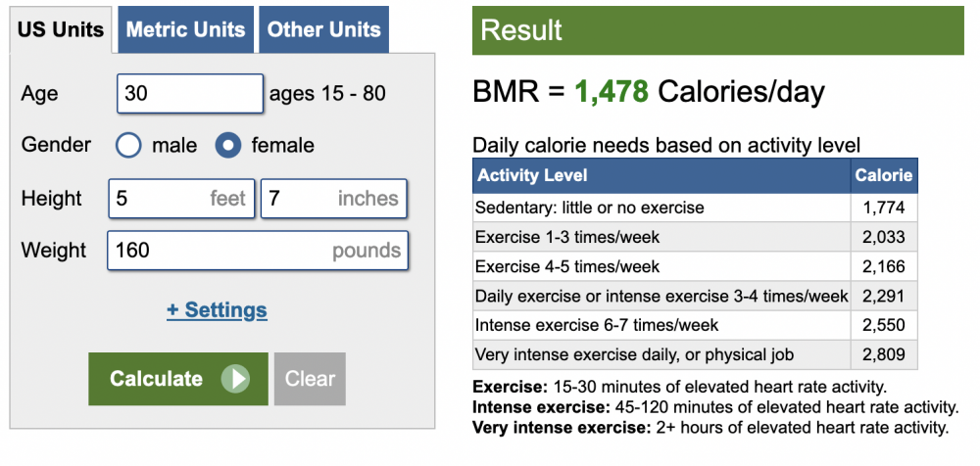
Task: Click the 1,478 BMR value
Action: (x=612, y=92)
